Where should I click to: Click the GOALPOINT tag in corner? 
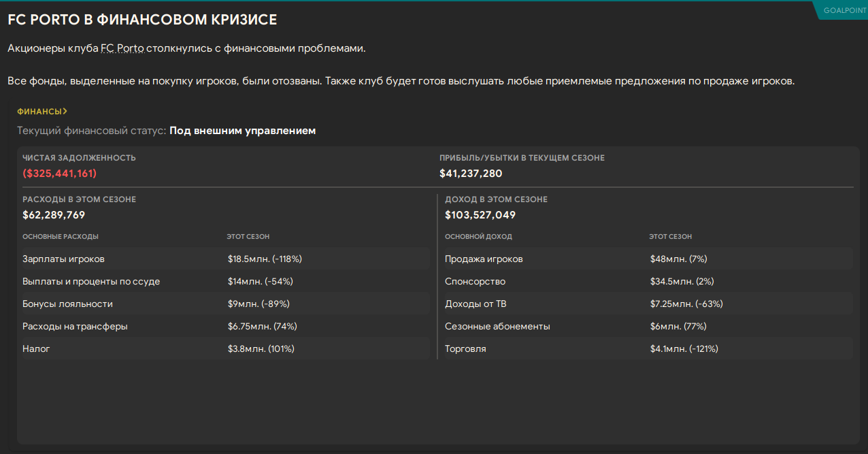pyautogui.click(x=844, y=10)
